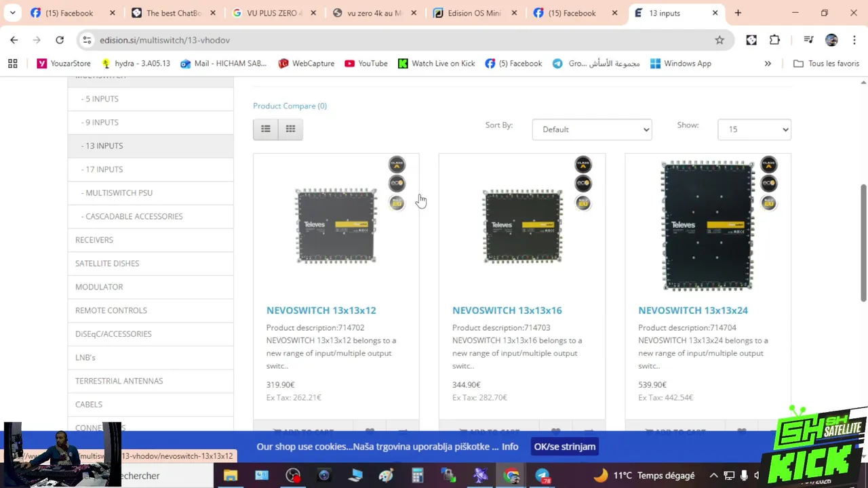Open Tous les favoris folder
This screenshot has height=488, width=868.
coord(826,63)
